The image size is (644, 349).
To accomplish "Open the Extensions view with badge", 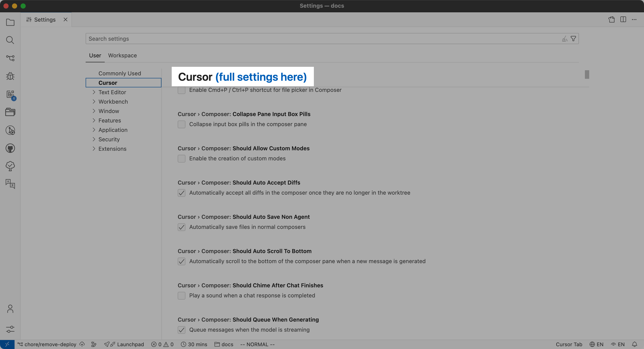I will click(x=10, y=94).
